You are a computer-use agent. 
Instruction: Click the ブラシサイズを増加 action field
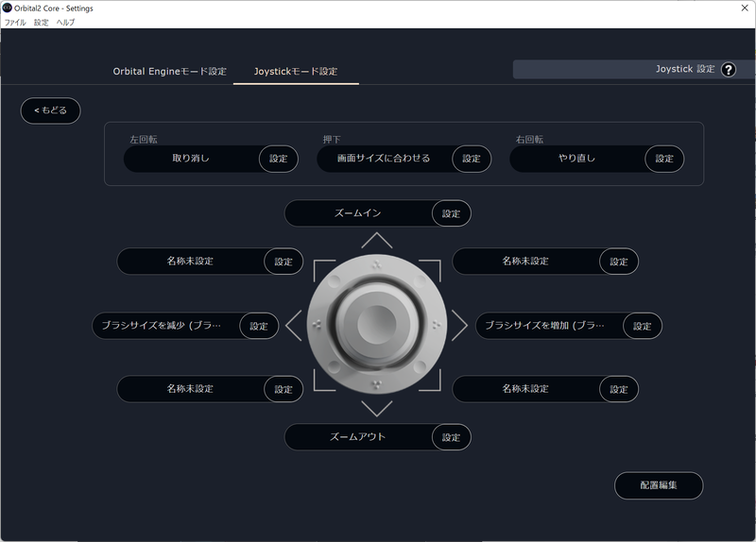coord(549,326)
